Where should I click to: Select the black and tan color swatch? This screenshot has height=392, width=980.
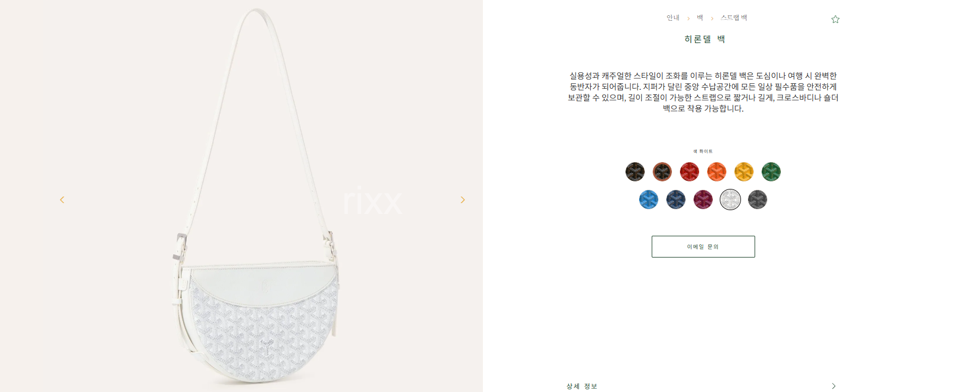point(662,172)
